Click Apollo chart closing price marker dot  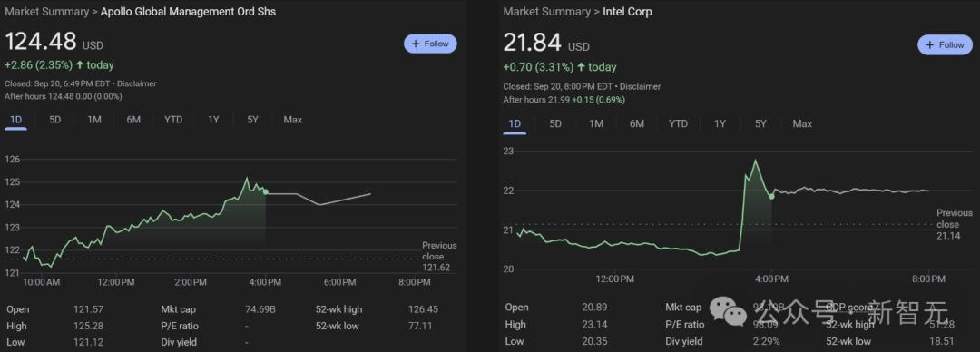tap(266, 192)
